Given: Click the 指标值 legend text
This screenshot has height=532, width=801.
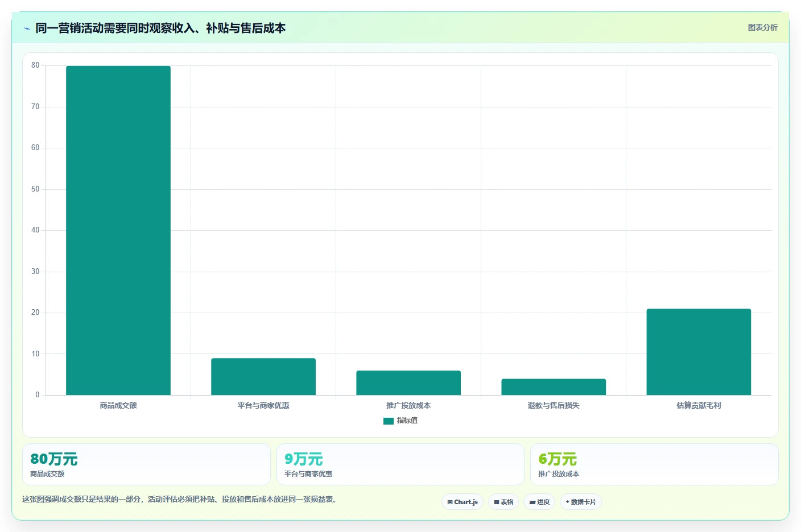Looking at the screenshot, I should (407, 421).
